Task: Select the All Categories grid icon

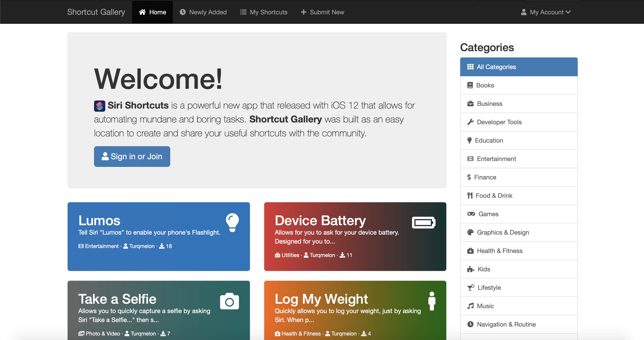Action: coord(470,67)
